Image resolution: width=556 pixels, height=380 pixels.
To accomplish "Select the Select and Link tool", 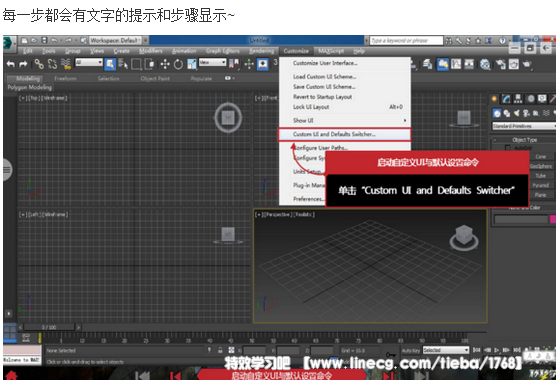I will tap(39, 64).
